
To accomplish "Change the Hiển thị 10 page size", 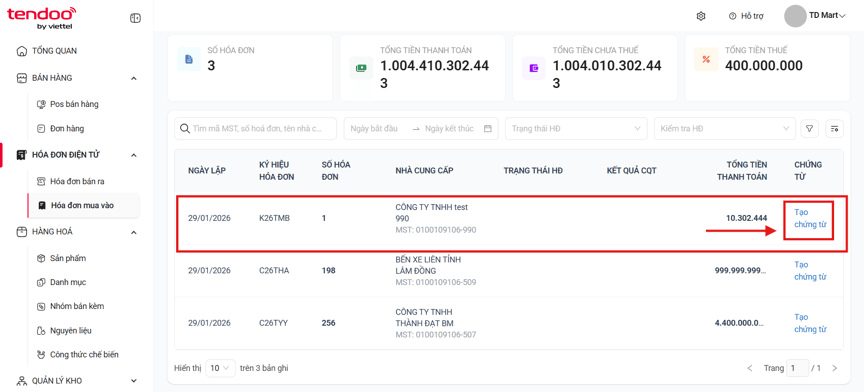I will click(220, 368).
